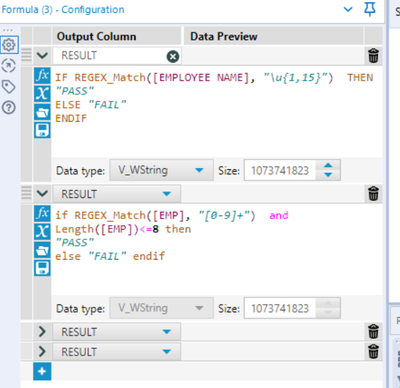Collapse the second RESULT expression chevron
This screenshot has width=400, height=388.
pos(42,193)
